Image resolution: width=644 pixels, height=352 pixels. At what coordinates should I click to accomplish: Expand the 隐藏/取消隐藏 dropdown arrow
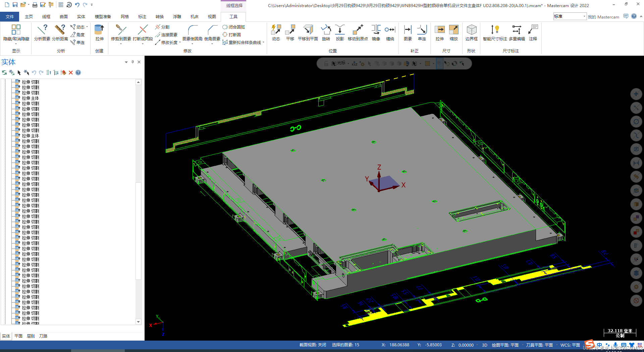point(16,44)
